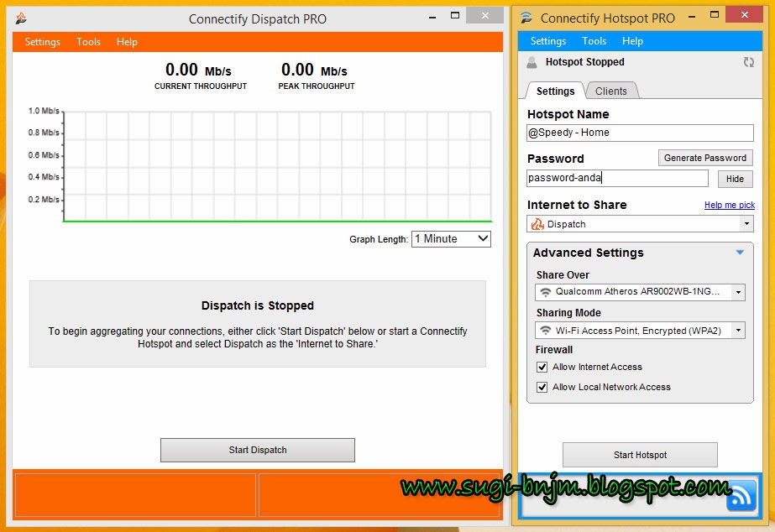Switch to the Clients tab
The image size is (775, 532).
click(x=611, y=91)
